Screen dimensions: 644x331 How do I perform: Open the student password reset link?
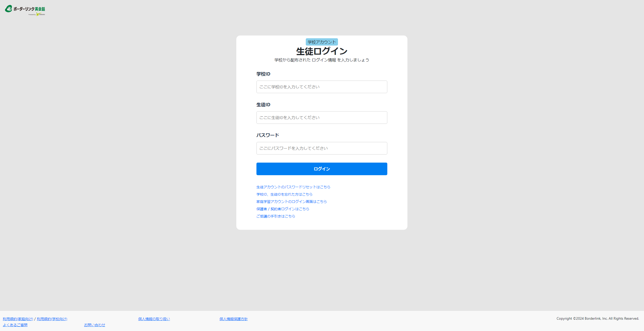[x=293, y=187]
